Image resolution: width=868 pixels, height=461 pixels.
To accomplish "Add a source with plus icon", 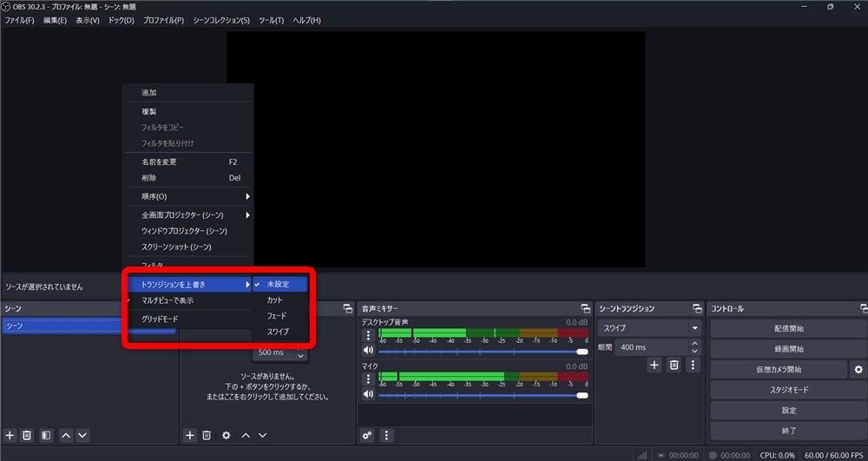I will click(x=190, y=436).
